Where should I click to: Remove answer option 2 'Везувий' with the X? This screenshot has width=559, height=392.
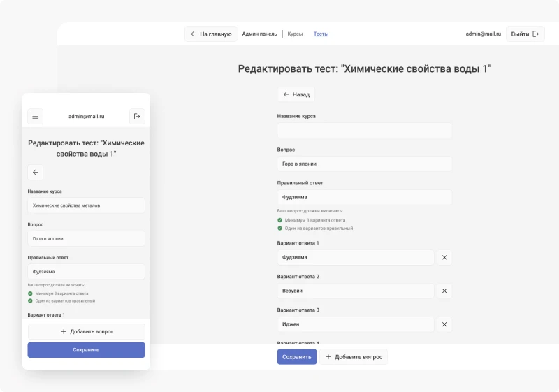click(x=444, y=291)
